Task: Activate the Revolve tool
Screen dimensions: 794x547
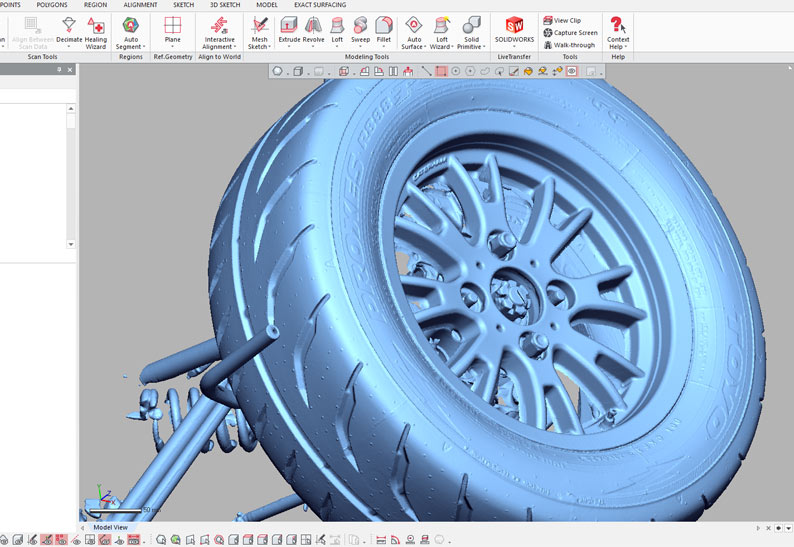Action: click(313, 29)
